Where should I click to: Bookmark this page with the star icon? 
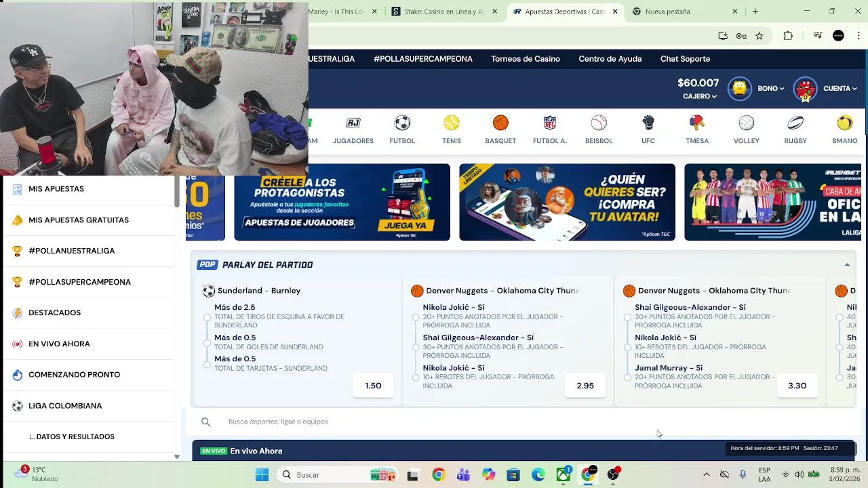(759, 36)
